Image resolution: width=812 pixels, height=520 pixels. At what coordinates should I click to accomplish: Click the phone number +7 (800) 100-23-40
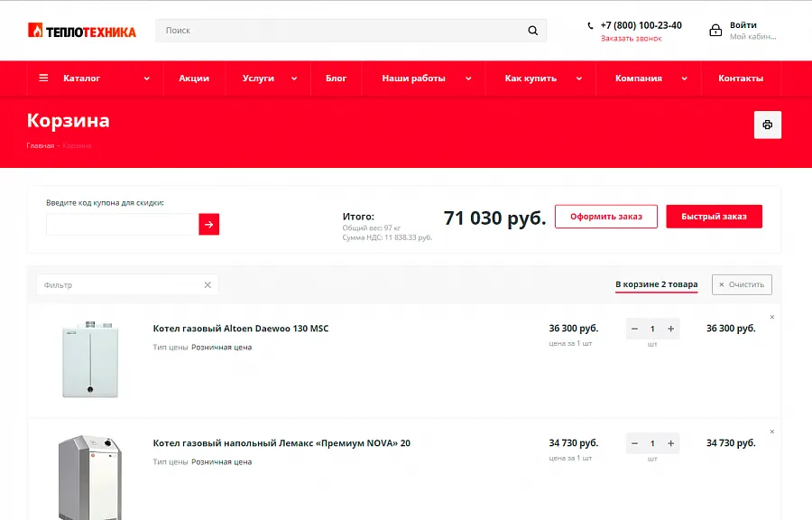(641, 25)
